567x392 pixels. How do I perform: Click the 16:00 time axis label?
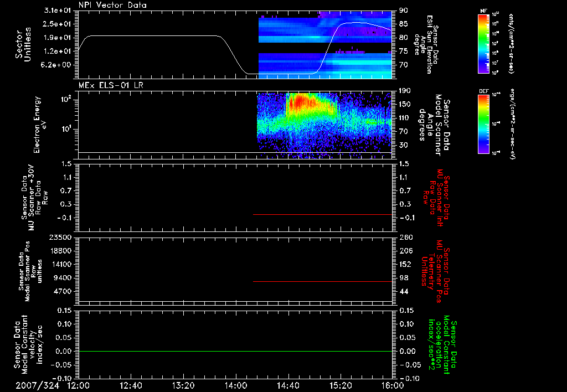pyautogui.click(x=393, y=385)
